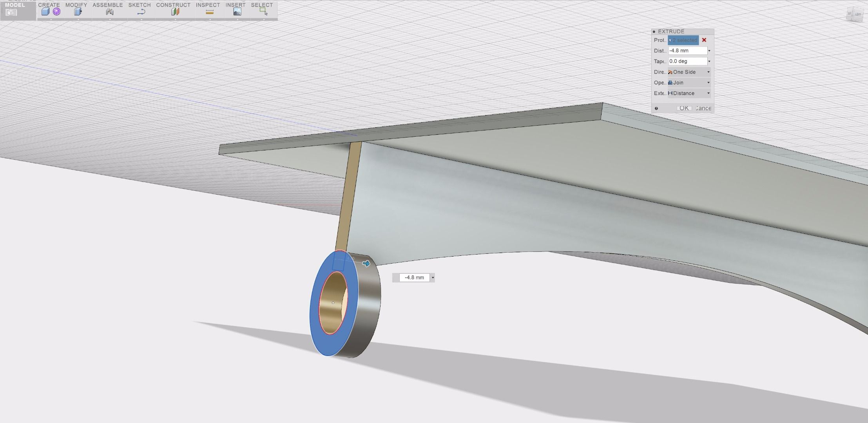The width and height of the screenshot is (868, 423).
Task: Open the Operation Join dropdown
Action: pos(709,82)
